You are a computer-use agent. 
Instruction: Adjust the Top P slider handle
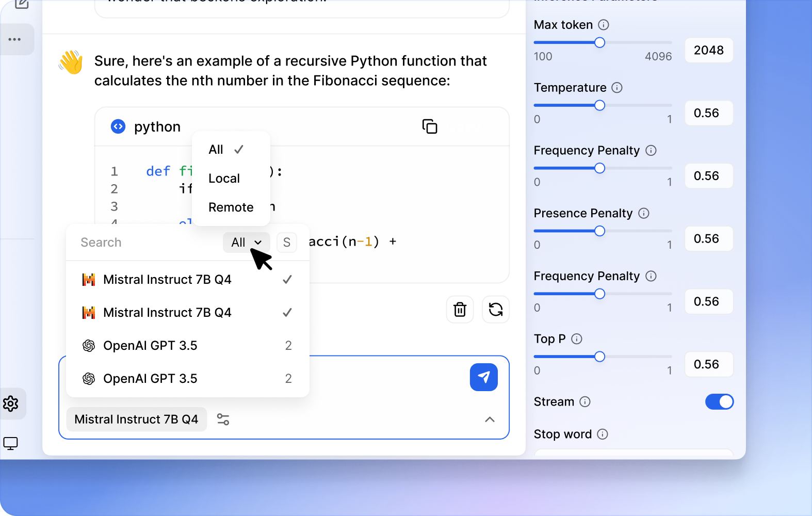(x=599, y=357)
